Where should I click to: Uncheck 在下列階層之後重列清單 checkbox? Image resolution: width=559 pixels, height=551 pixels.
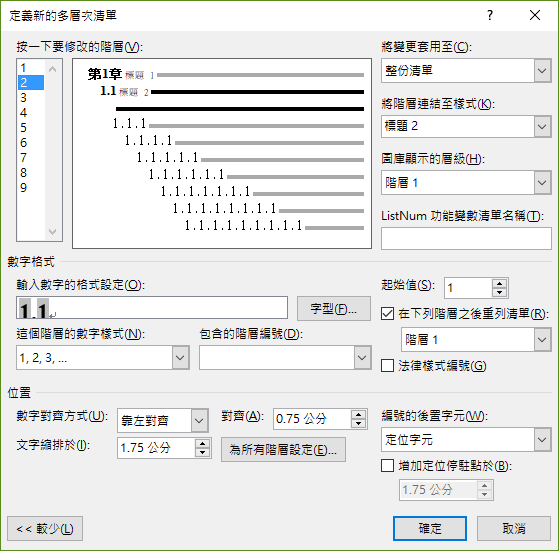pyautogui.click(x=388, y=314)
